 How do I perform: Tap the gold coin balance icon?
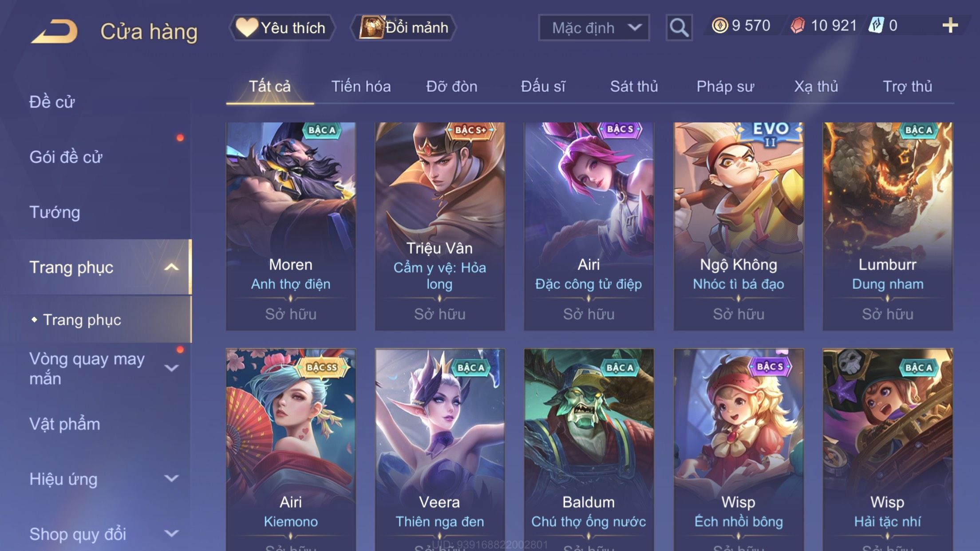tap(719, 25)
